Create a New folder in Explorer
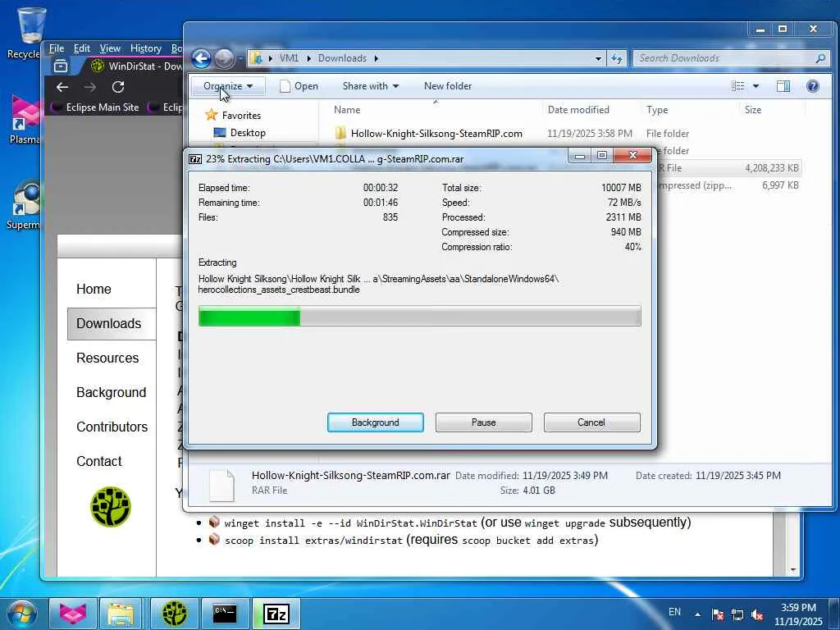Screen dimensions: 840x630 (447, 85)
